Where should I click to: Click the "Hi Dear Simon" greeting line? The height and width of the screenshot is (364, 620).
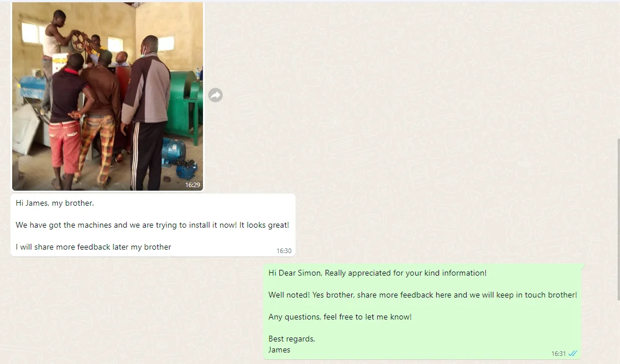[x=377, y=273]
